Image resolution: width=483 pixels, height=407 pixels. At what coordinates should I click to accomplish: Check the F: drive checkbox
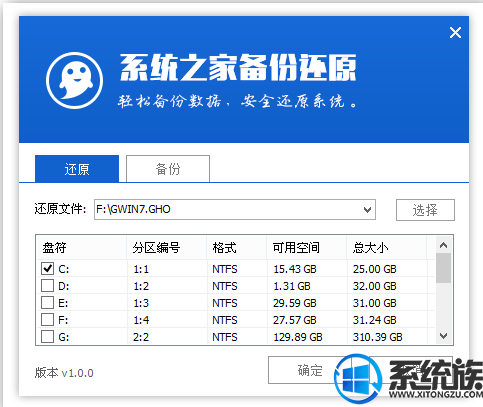click(x=47, y=320)
